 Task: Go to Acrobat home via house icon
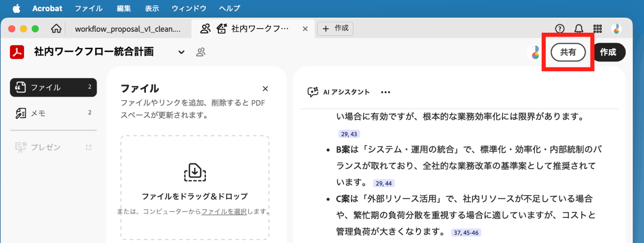[57, 29]
